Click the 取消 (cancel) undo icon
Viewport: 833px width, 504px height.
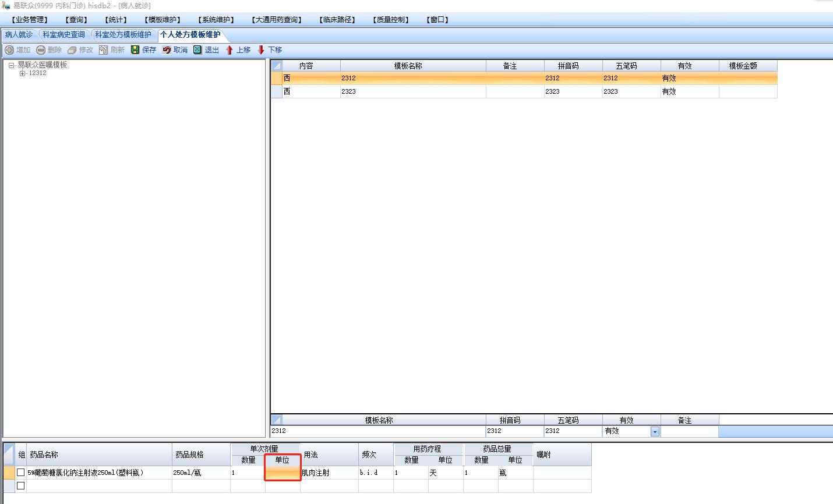coord(167,50)
